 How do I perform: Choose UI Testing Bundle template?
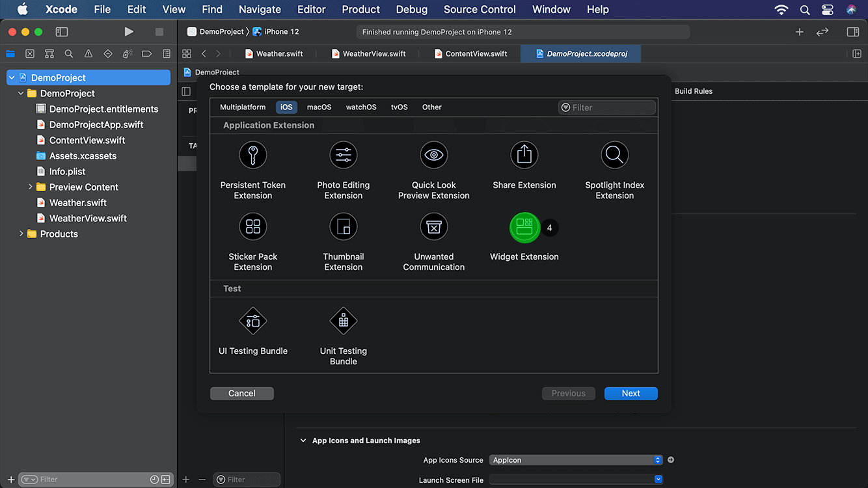click(x=253, y=331)
